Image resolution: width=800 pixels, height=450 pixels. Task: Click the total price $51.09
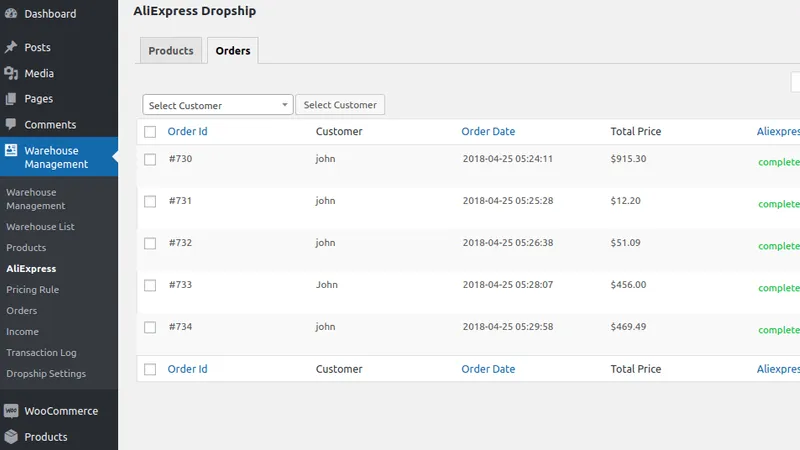click(626, 242)
